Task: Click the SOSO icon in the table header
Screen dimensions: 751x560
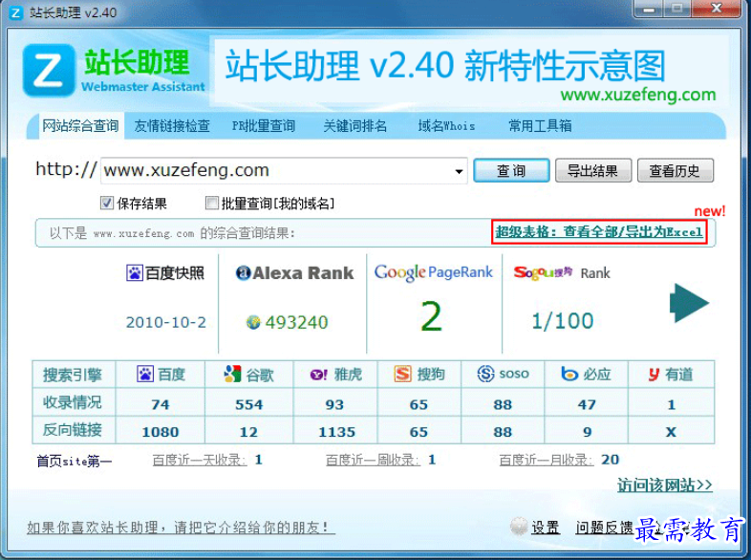Action: 485,374
